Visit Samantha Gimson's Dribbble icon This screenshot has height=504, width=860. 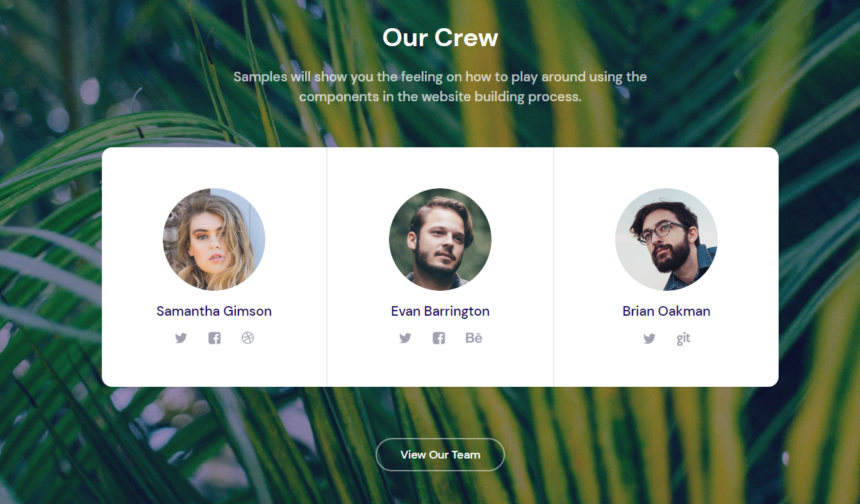click(248, 337)
